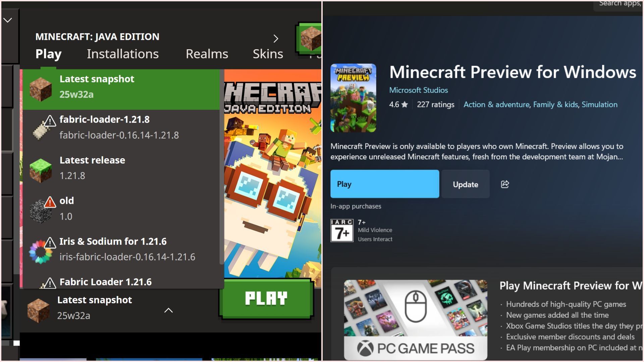
Task: Open the Microsoft Studios publisher link
Action: (x=419, y=90)
